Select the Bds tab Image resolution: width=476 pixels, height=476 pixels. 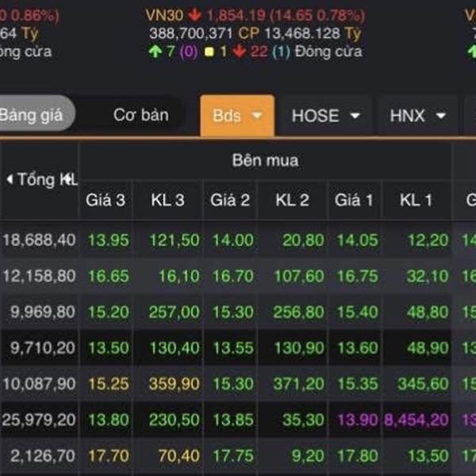click(227, 115)
